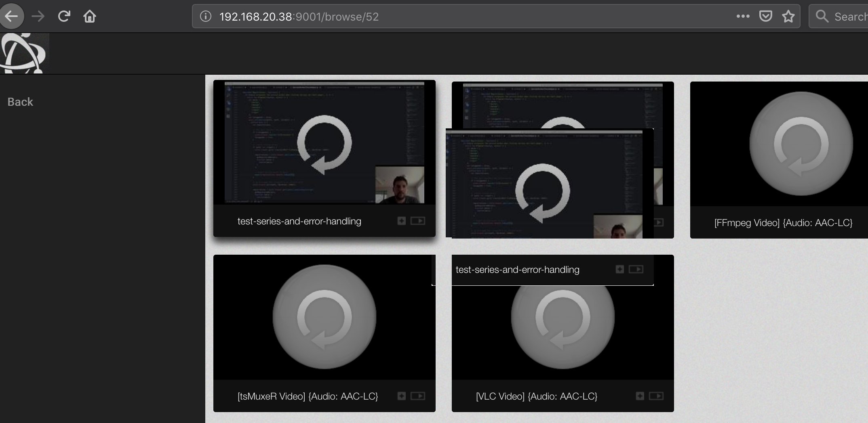Open the browser overflow menu with three dots
This screenshot has height=423, width=868.
(x=743, y=16)
